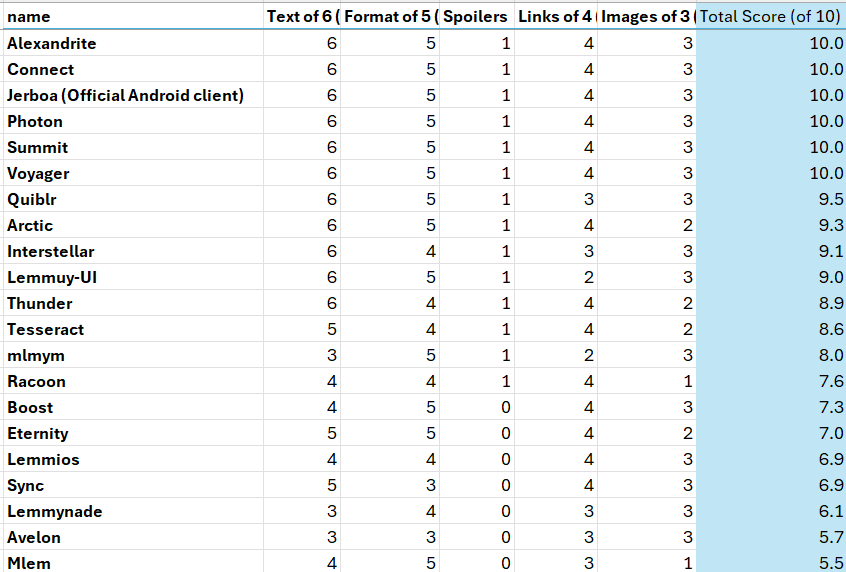Select the Tesseract name cell
This screenshot has height=572, width=846.
click(133, 329)
